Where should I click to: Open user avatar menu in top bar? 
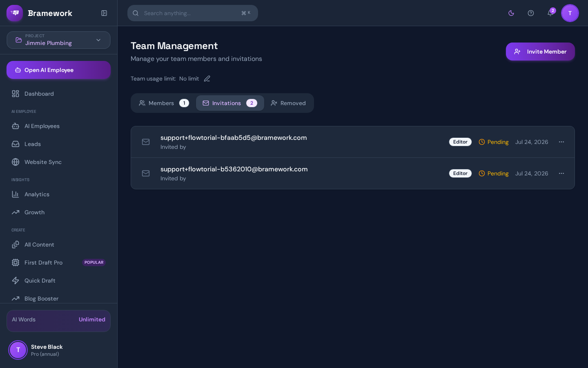coord(570,13)
